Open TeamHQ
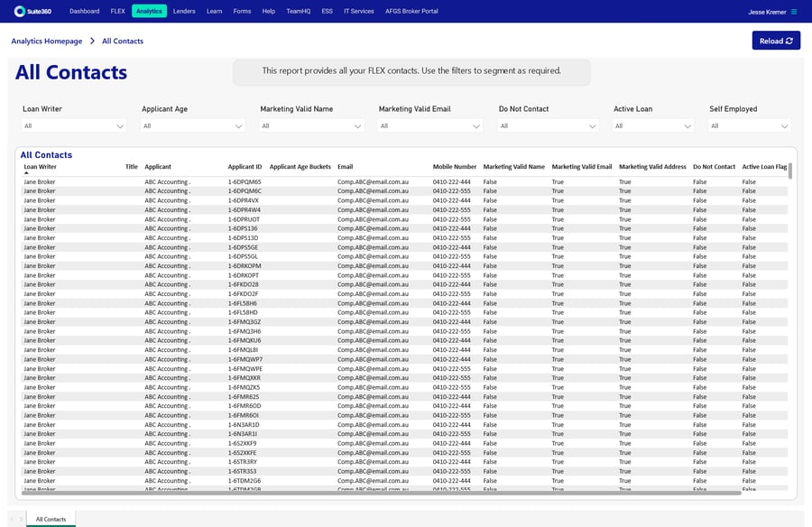This screenshot has width=812, height=527. [299, 11]
